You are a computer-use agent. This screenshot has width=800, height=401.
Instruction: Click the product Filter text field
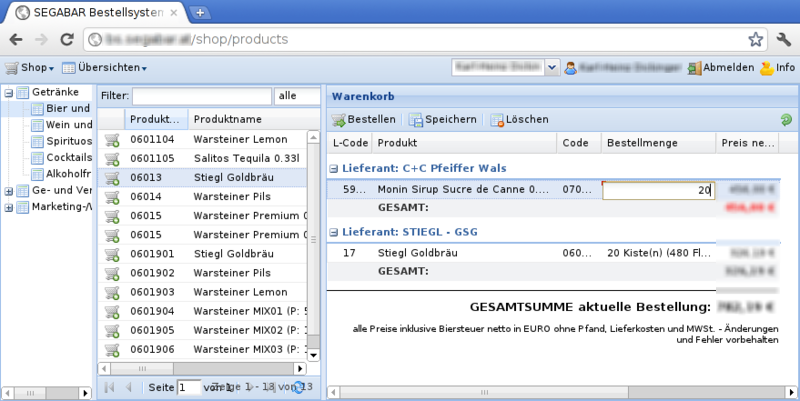[202, 96]
